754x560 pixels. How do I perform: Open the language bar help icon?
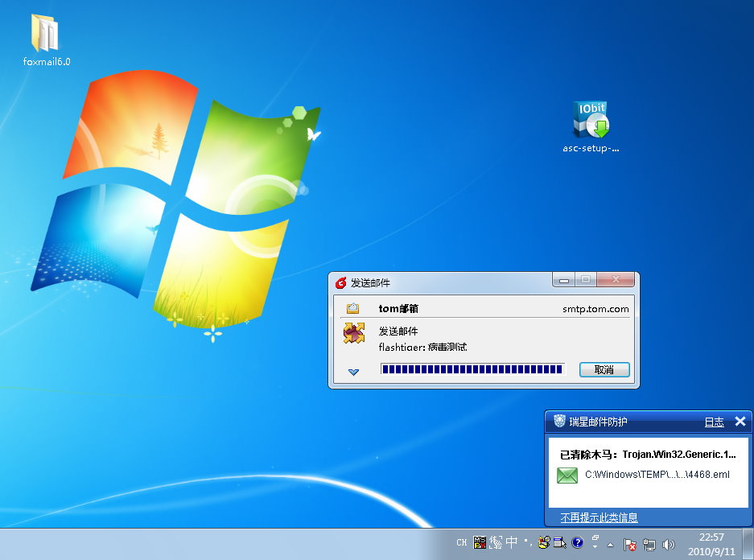click(x=578, y=542)
